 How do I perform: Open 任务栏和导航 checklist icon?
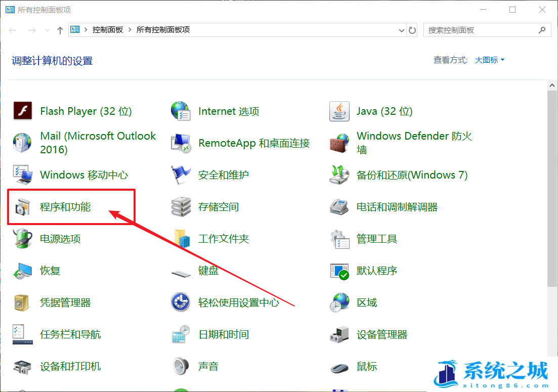[x=23, y=334]
